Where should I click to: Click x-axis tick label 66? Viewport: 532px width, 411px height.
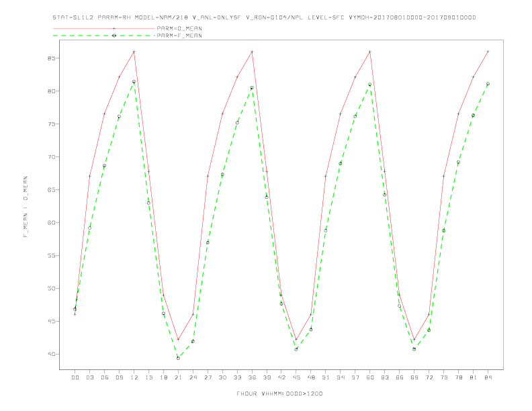[x=400, y=377]
